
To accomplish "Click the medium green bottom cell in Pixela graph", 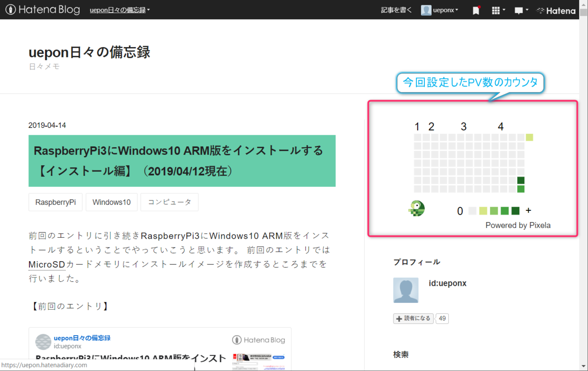I will 521,189.
